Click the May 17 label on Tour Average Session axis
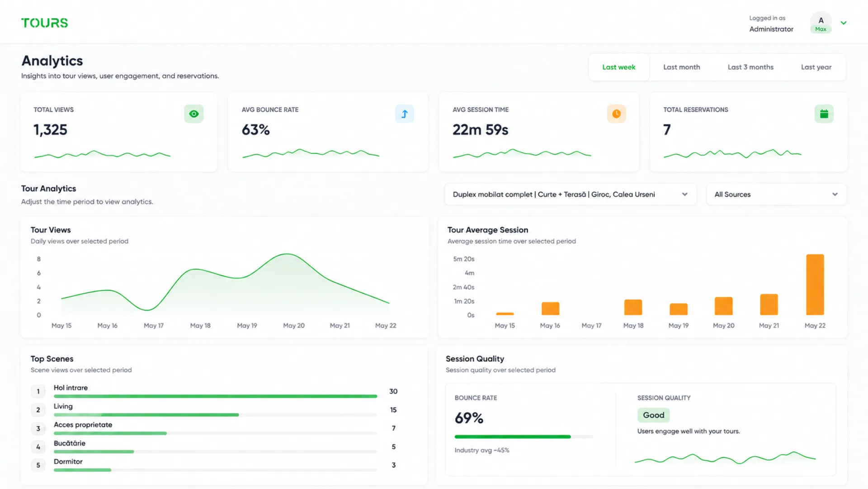868x489 pixels. pos(591,326)
